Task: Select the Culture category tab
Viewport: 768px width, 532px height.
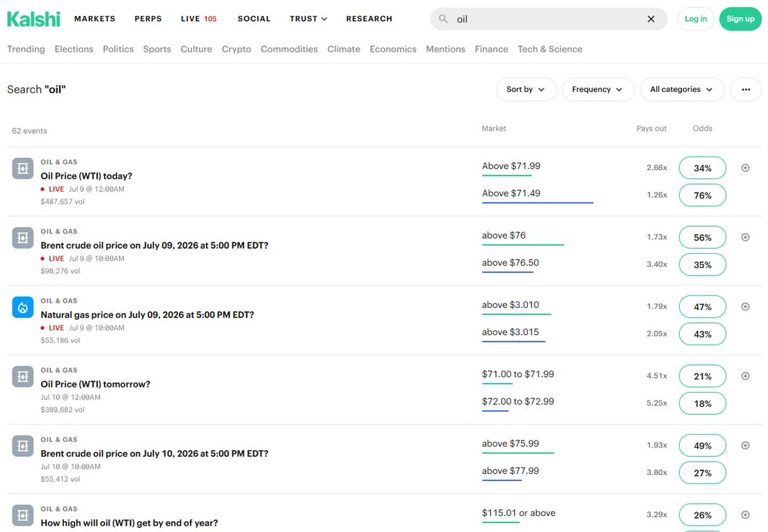Action: (196, 49)
